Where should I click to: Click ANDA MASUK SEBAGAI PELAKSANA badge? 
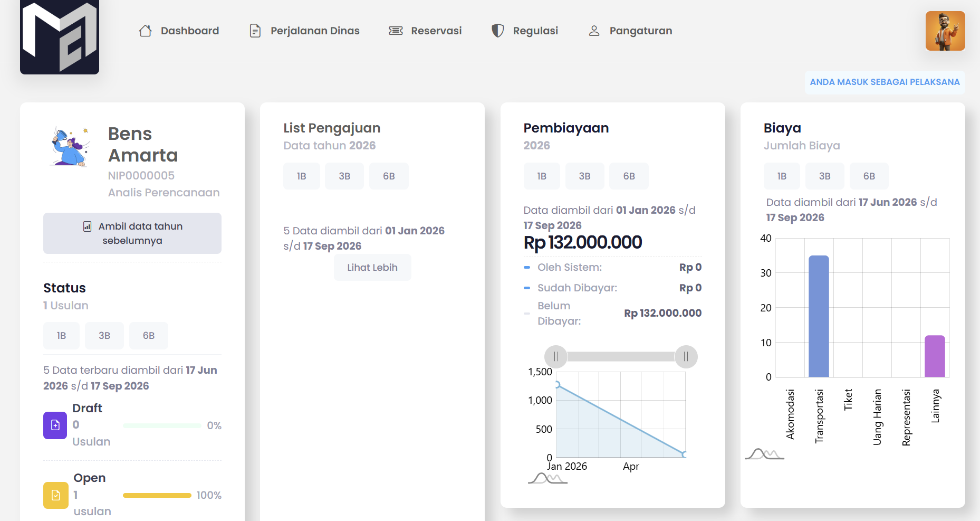pos(885,82)
